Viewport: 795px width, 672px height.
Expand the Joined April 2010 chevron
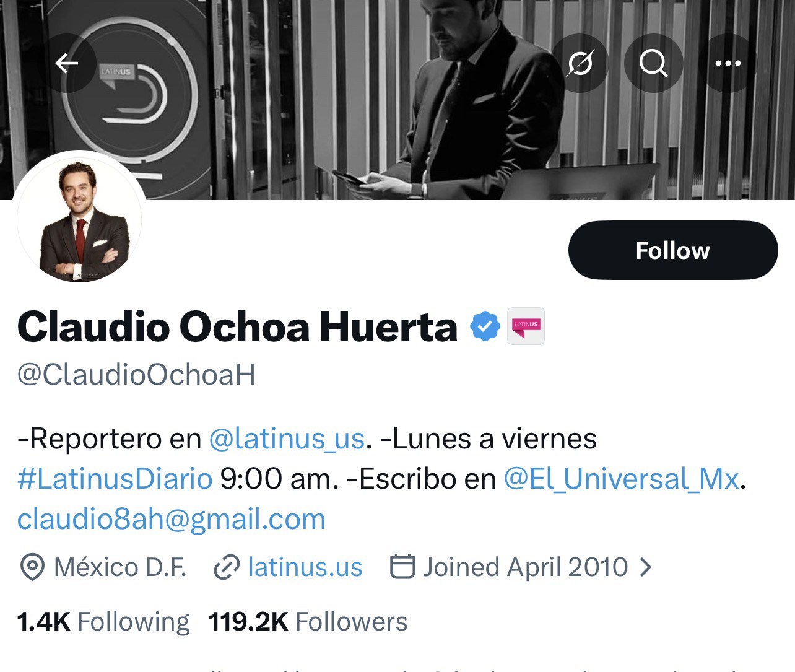coord(646,567)
